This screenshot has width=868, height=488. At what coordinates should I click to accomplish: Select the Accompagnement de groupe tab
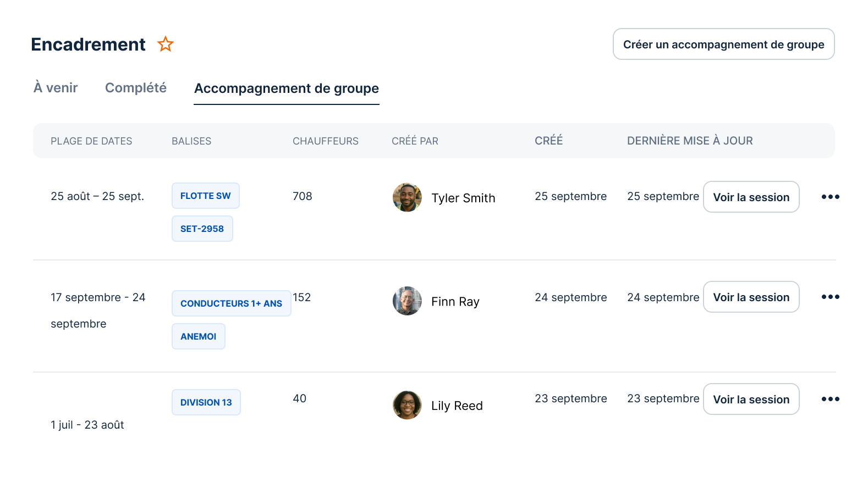coord(287,88)
